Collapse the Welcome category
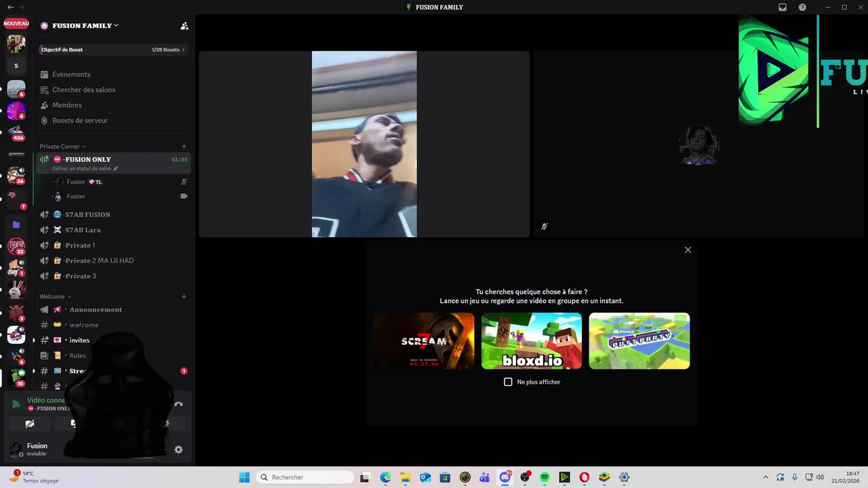868x488 pixels. click(55, 296)
